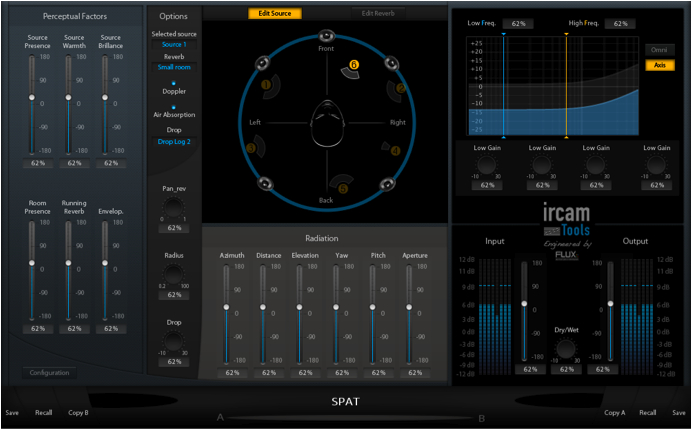Click Copy A button
The image size is (692, 430).
click(615, 413)
